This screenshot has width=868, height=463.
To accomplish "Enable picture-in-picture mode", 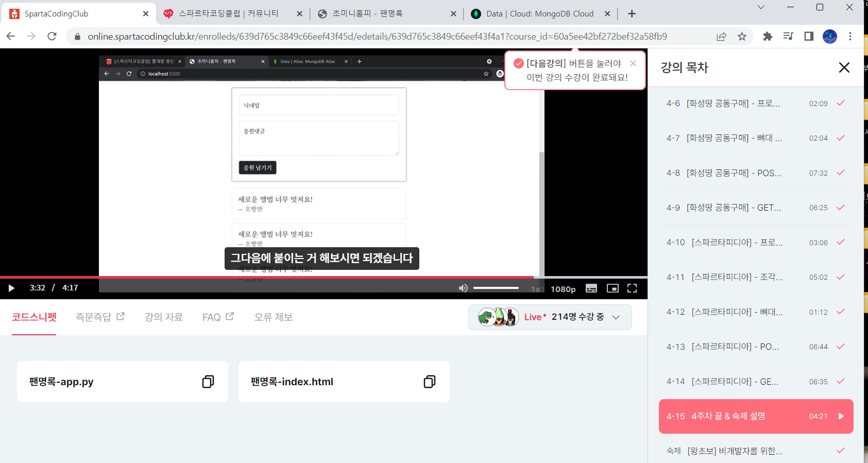I will click(612, 288).
